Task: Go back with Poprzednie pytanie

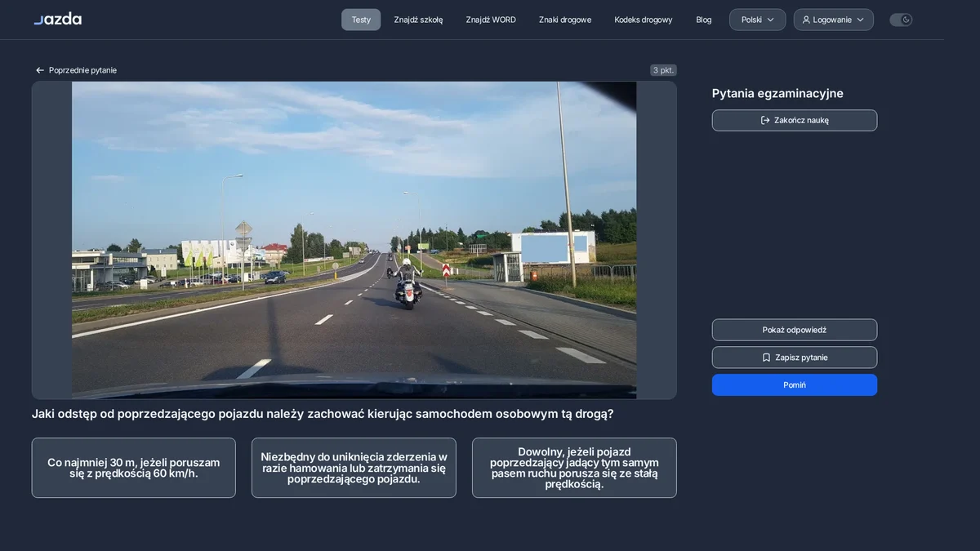Action: [x=76, y=70]
